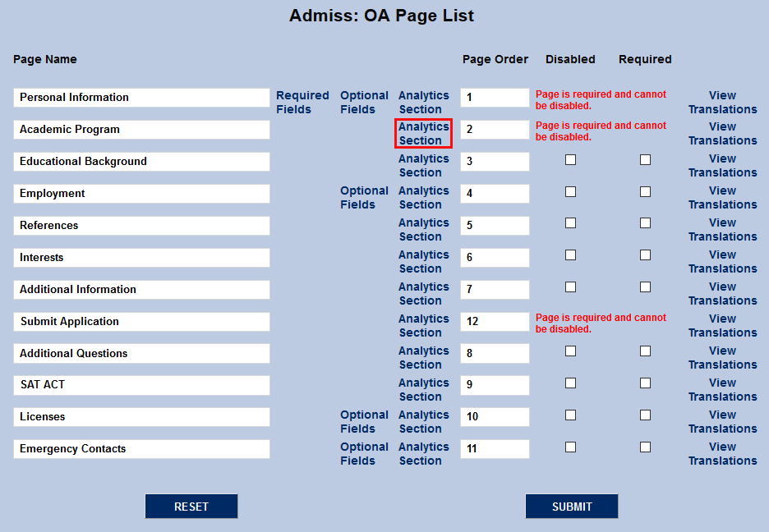Click the RESET button
Viewport: 769px width, 532px height.
(x=191, y=506)
